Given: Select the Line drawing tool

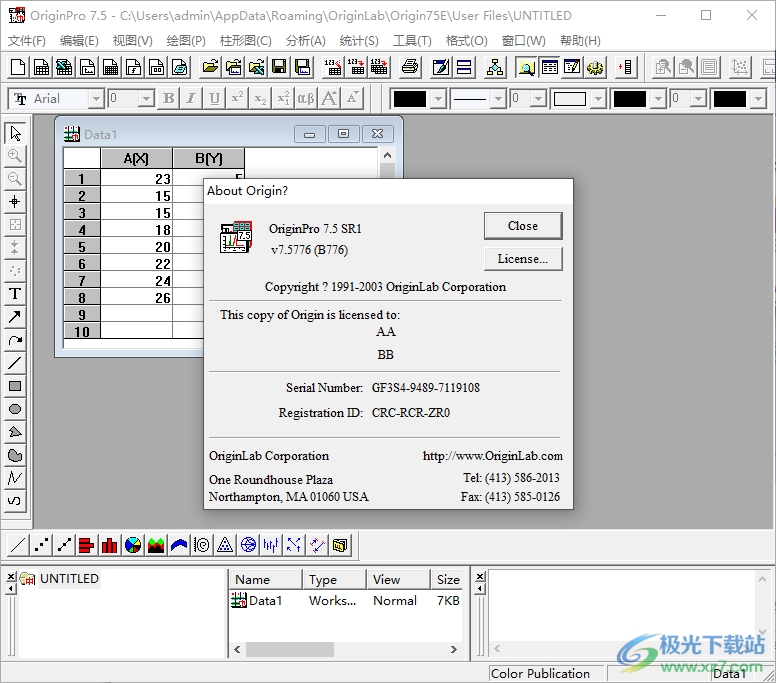Looking at the screenshot, I should [15, 363].
